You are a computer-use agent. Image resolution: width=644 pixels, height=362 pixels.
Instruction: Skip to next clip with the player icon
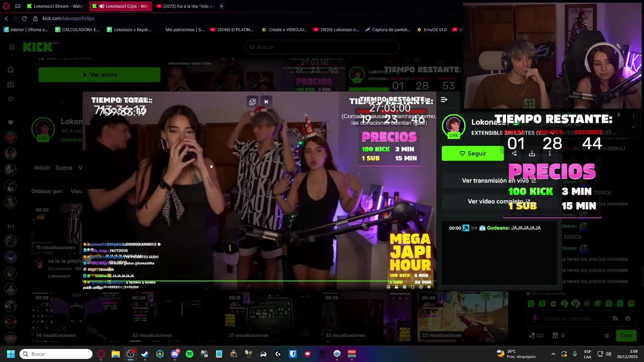tap(266, 102)
